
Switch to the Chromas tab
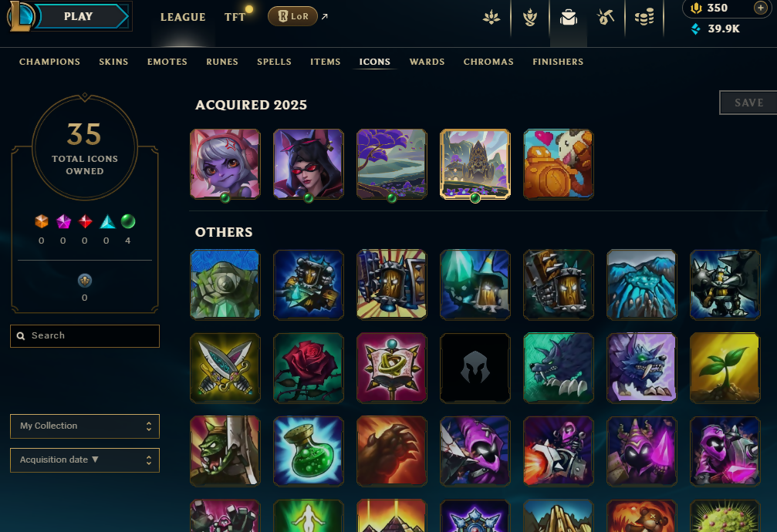click(488, 62)
